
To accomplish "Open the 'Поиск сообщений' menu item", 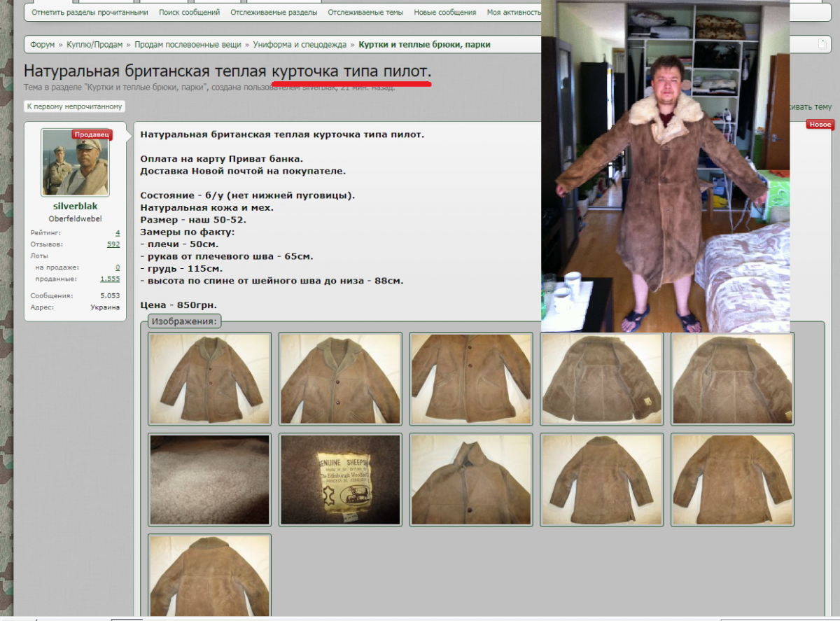I will [x=189, y=13].
